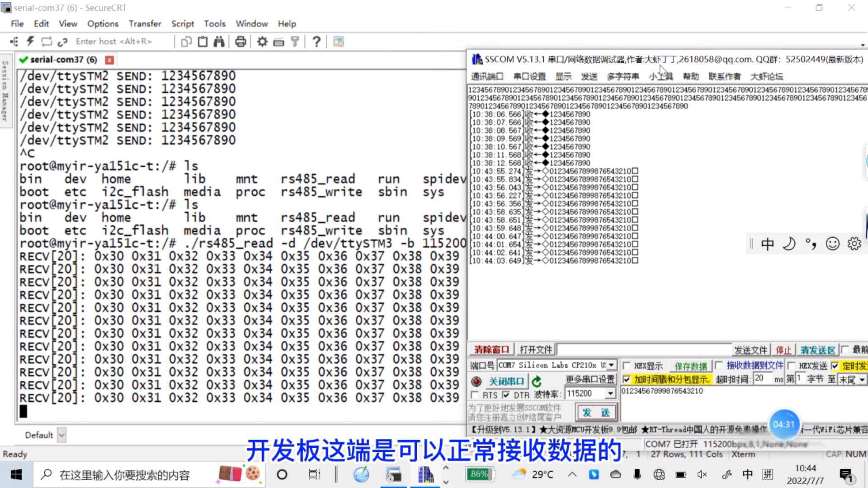Close the serial-com37 (6) tab
The height and width of the screenshot is (488, 868).
point(109,60)
